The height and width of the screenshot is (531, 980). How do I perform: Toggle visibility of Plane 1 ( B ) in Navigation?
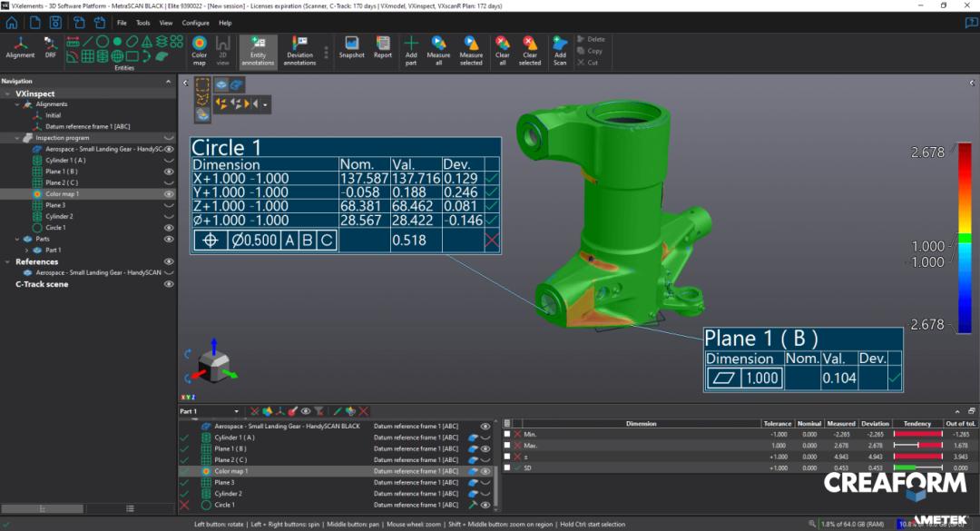click(169, 172)
